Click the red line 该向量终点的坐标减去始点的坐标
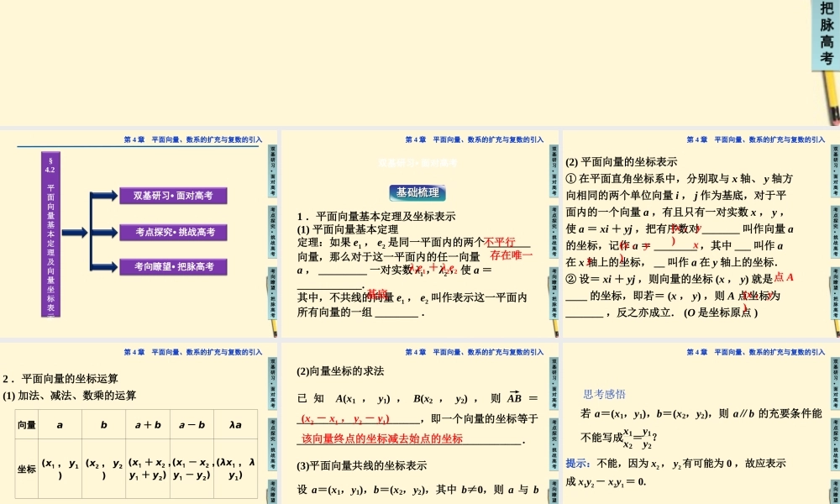Viewport: 840px width, 504px height. tap(382, 438)
